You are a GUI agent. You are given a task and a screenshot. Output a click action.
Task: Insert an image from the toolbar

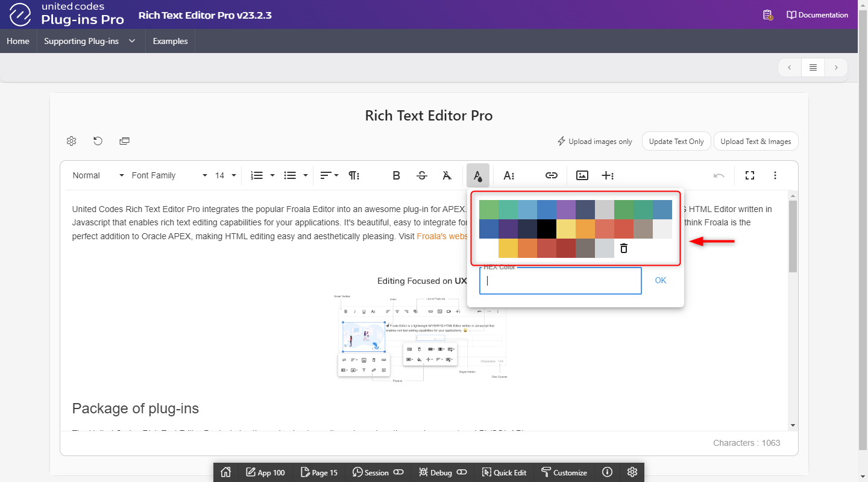coord(582,175)
